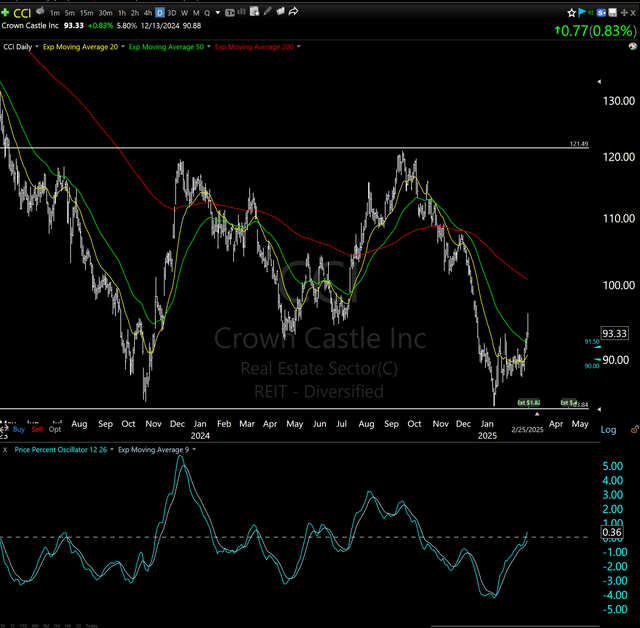Select the pencil drawing tools icon

[267, 11]
